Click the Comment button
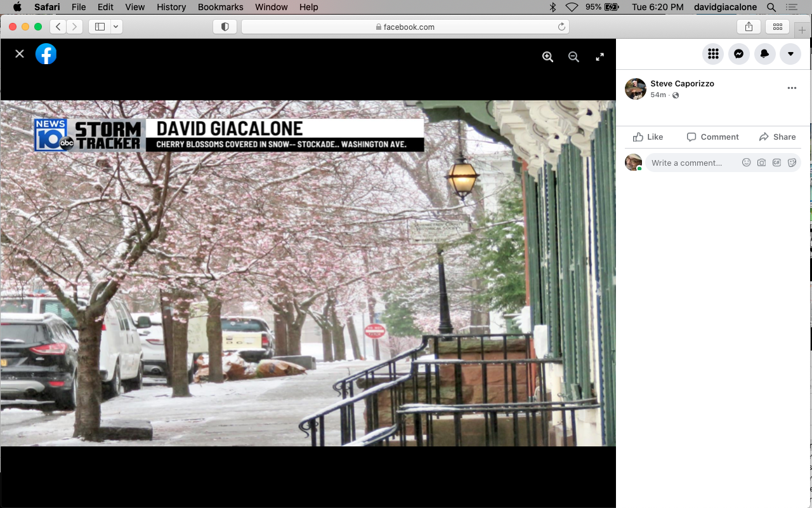The width and height of the screenshot is (812, 508). coord(712,137)
